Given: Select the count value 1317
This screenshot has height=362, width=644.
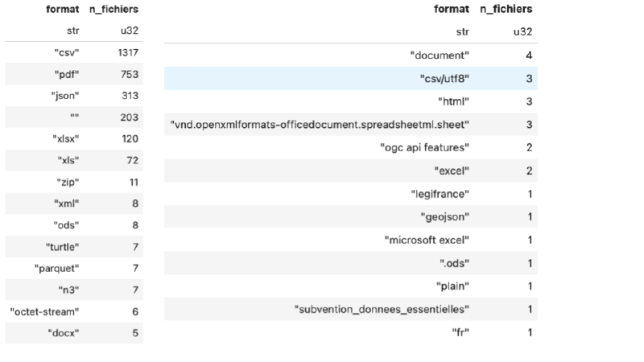Looking at the screenshot, I should pos(127,53).
